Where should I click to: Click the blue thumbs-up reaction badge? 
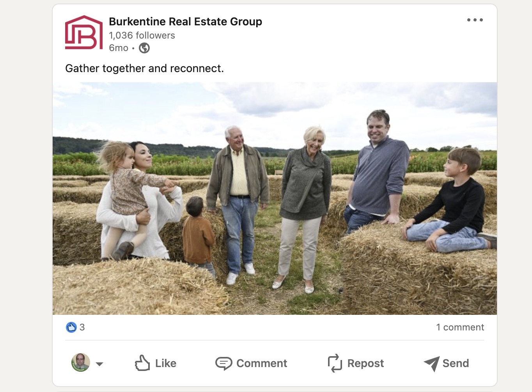71,327
